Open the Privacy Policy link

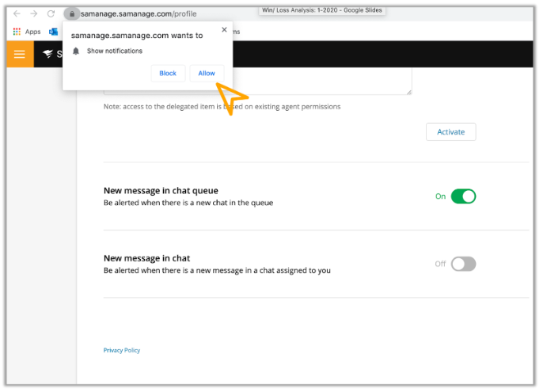121,350
